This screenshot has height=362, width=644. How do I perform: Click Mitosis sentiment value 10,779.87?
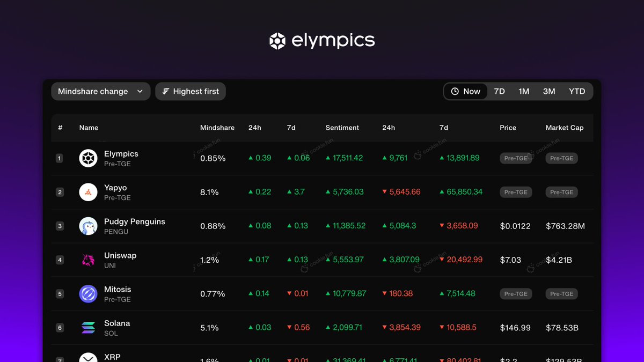[x=349, y=293]
